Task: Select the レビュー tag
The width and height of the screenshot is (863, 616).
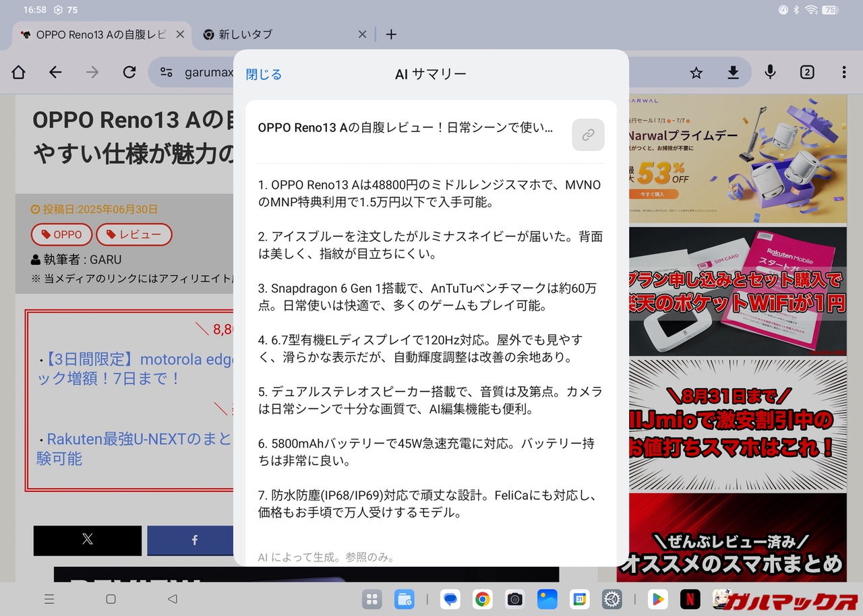Action: pos(134,235)
